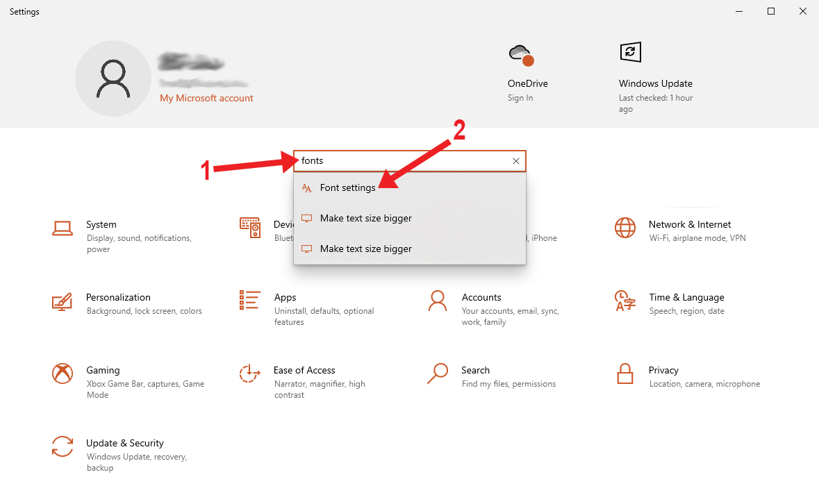Open Apps settings category
Viewport: 819px width, 504px height.
pyautogui.click(x=286, y=297)
